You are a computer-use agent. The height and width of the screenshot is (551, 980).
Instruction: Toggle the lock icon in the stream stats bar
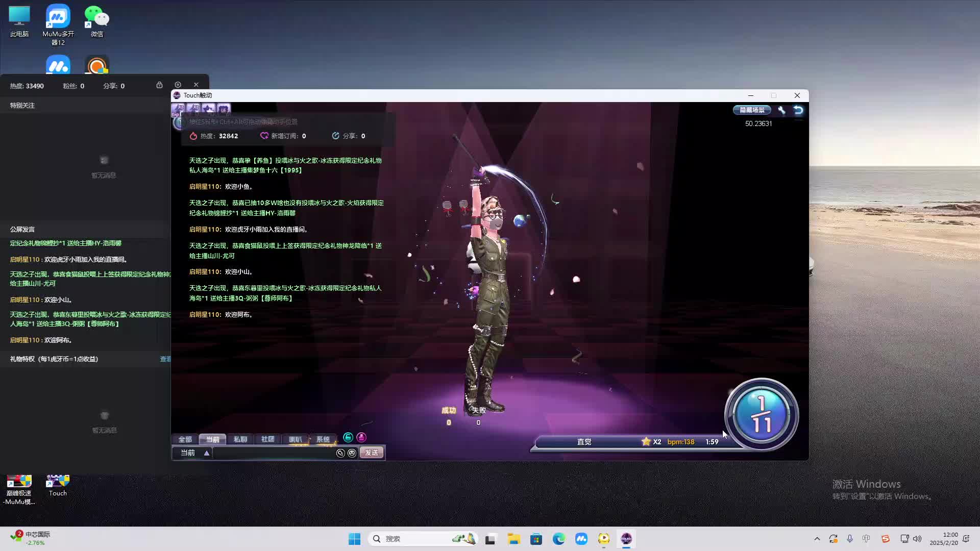click(159, 85)
